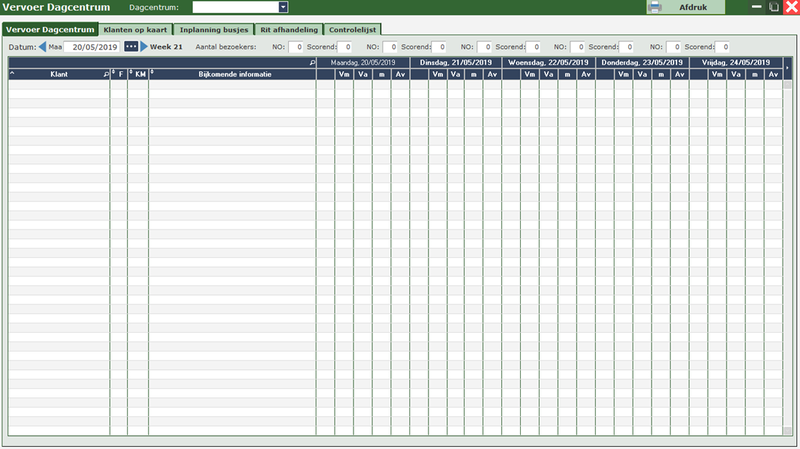Click the vertical scrollbar of the grid

coord(787,250)
